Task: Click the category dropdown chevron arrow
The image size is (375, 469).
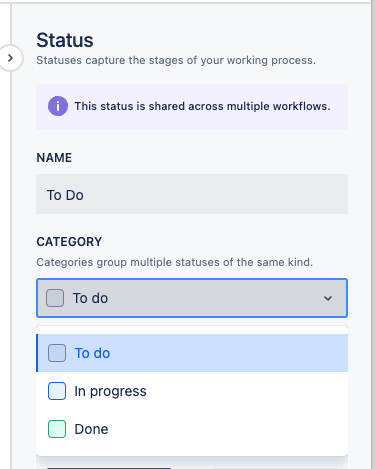Action: tap(328, 298)
